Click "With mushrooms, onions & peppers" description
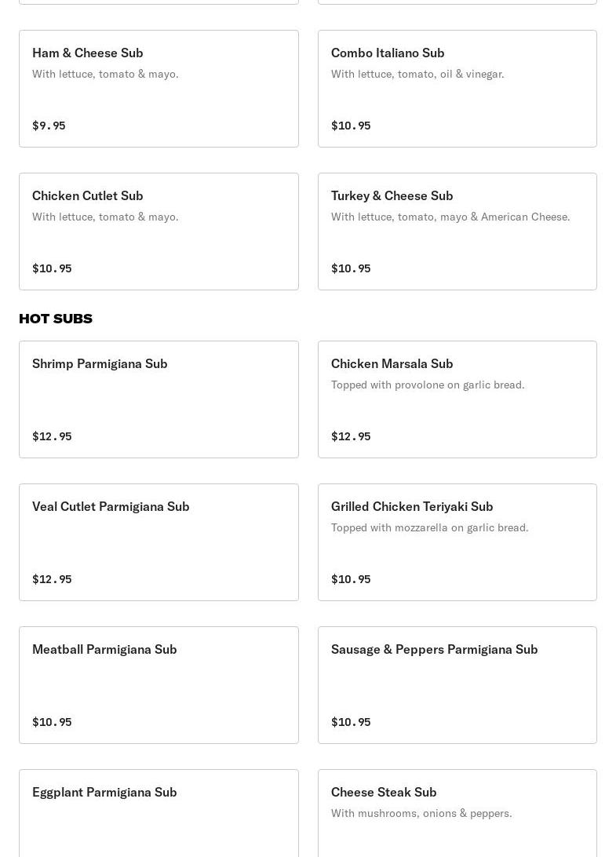This screenshot has height=857, width=616. point(421,813)
